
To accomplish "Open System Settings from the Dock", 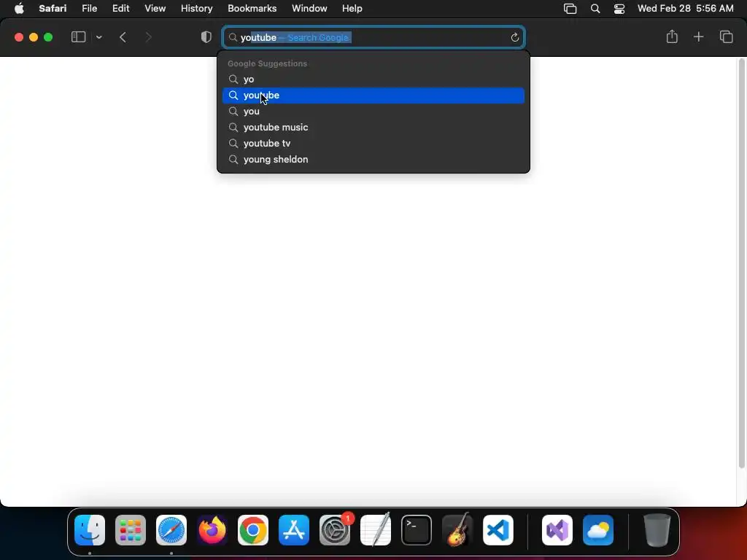I will pyautogui.click(x=335, y=530).
